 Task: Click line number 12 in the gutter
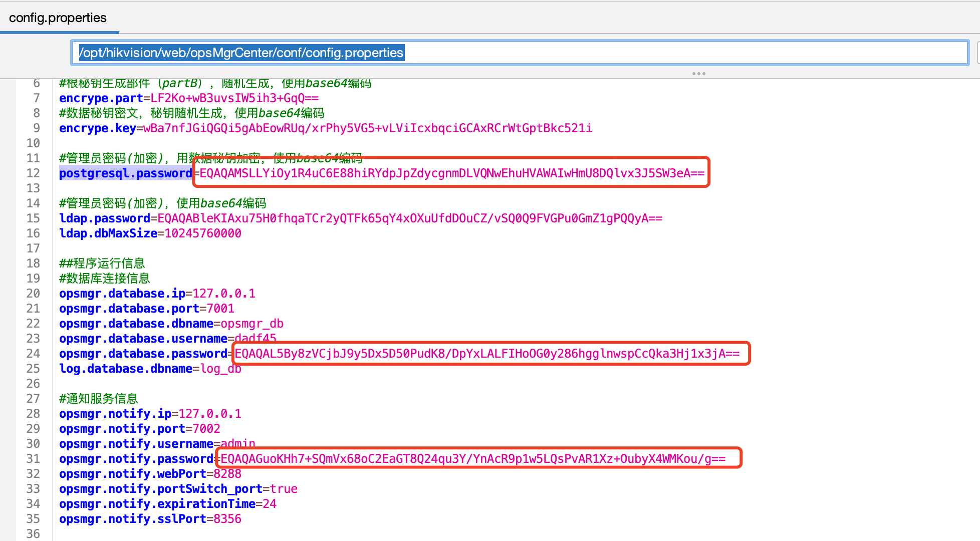tap(33, 173)
